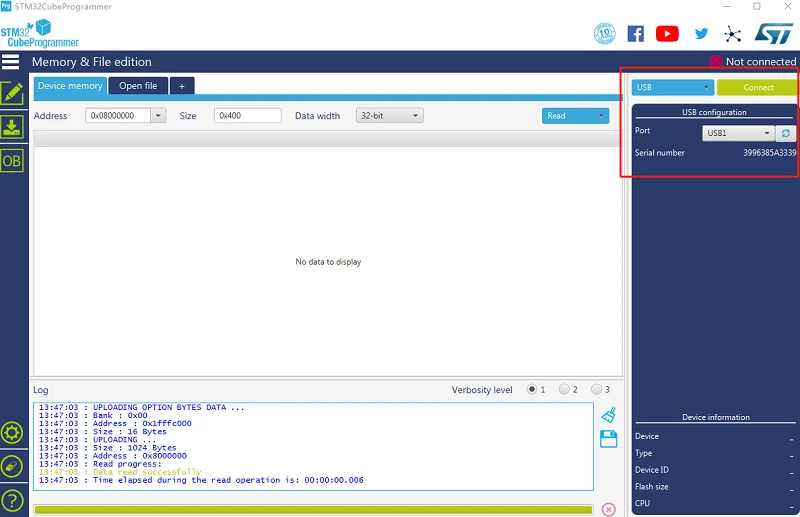Open the USB1 port dropdown

click(x=738, y=133)
